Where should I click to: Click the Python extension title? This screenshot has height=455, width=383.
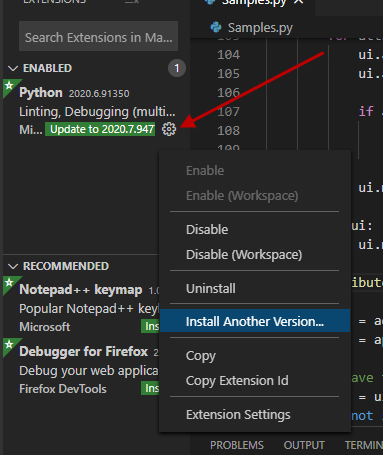(x=41, y=92)
